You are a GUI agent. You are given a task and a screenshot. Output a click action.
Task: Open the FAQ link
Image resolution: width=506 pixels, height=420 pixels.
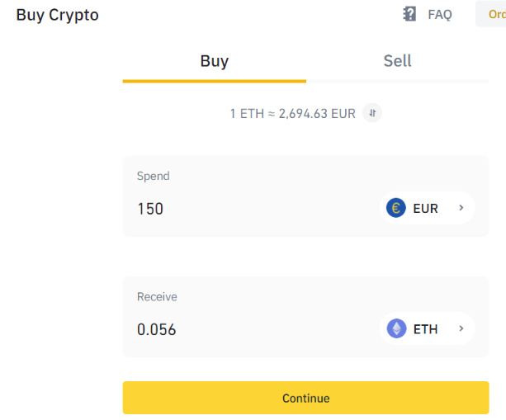click(439, 15)
